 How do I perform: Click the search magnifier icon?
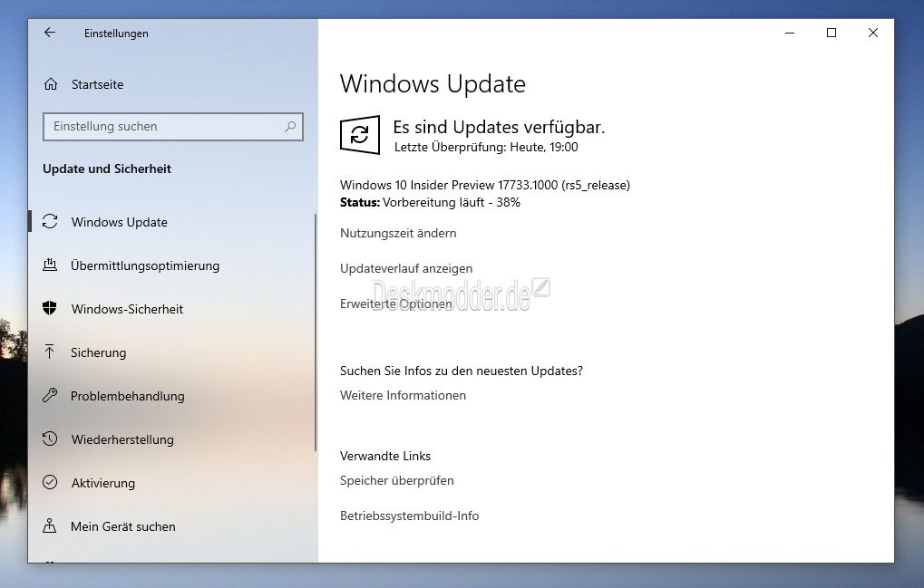[x=290, y=127]
